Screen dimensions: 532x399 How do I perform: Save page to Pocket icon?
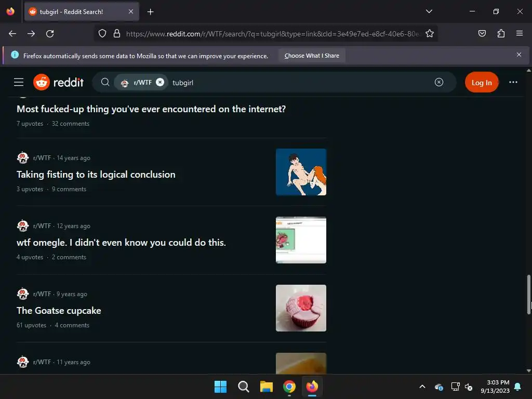[x=482, y=33]
